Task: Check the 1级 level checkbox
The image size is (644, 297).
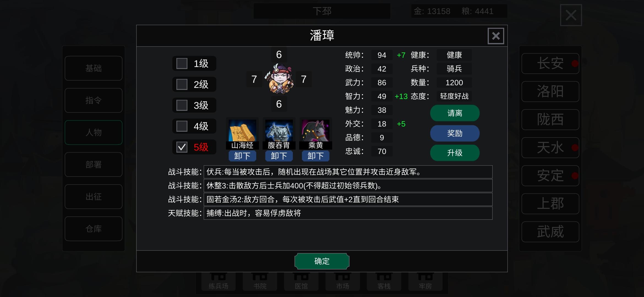Action: (182, 64)
